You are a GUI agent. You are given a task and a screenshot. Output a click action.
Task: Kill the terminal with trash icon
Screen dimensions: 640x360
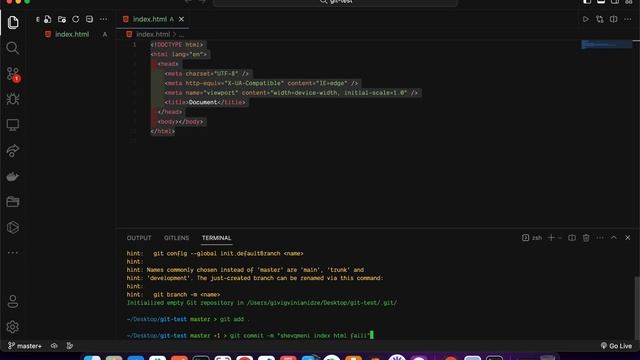[586, 238]
